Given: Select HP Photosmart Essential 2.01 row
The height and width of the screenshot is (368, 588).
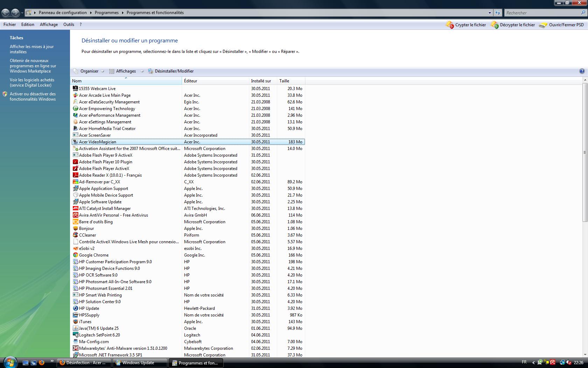Looking at the screenshot, I should (188, 288).
